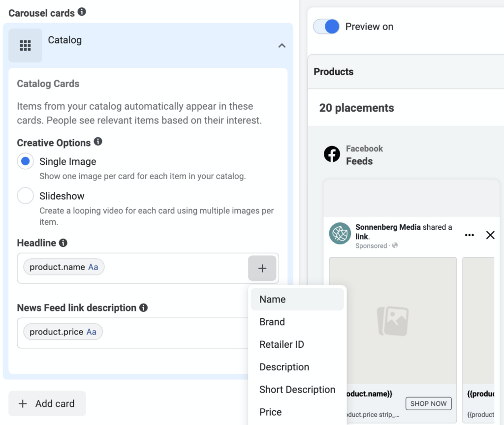The width and height of the screenshot is (504, 425).
Task: Click the Creative Options info icon
Action: 99,142
